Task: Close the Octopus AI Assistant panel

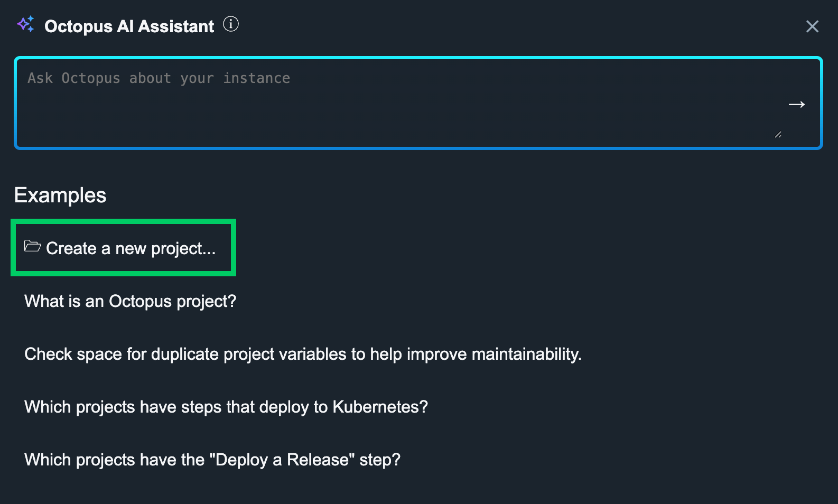Action: coord(812,26)
